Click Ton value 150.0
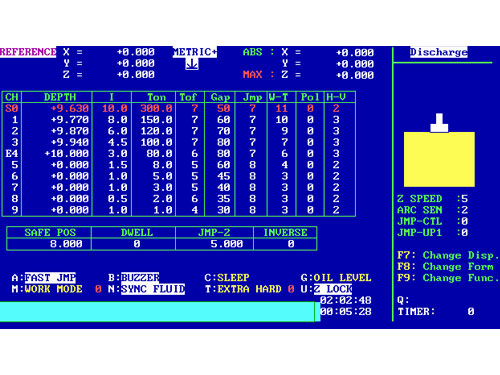 click(x=156, y=120)
